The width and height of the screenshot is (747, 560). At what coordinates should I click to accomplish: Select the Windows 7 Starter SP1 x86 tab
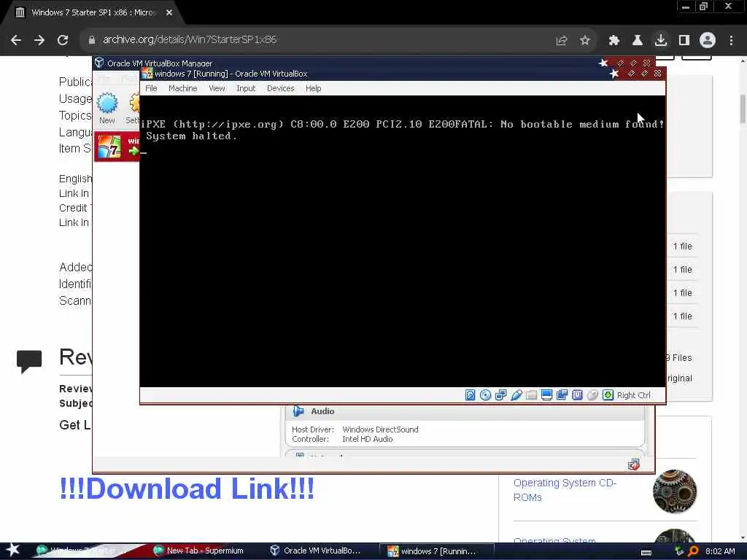[93, 12]
